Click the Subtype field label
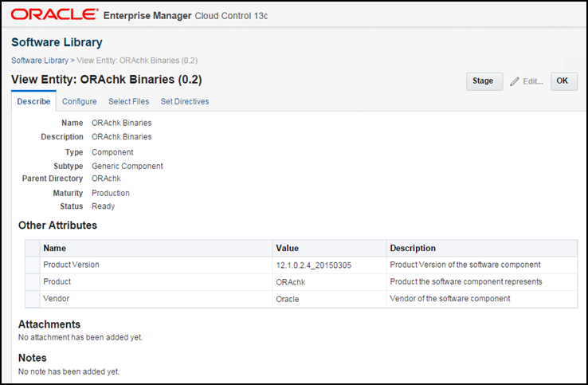 [69, 167]
